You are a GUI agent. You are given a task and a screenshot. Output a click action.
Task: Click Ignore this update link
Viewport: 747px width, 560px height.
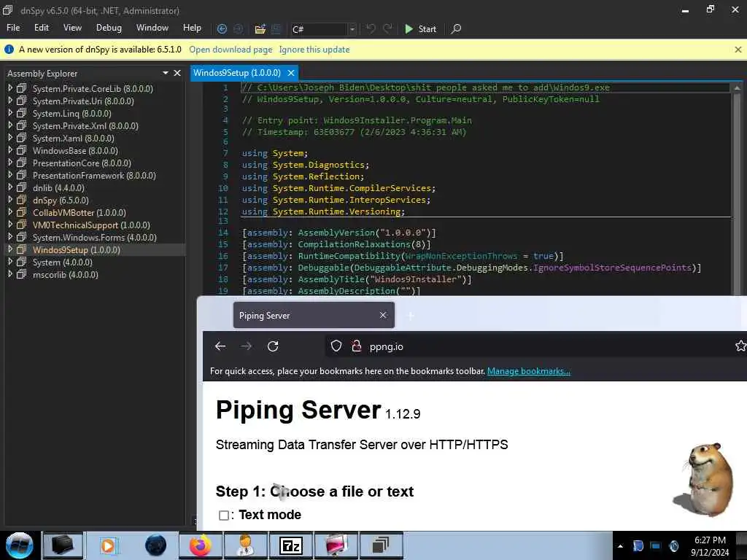[x=314, y=50]
